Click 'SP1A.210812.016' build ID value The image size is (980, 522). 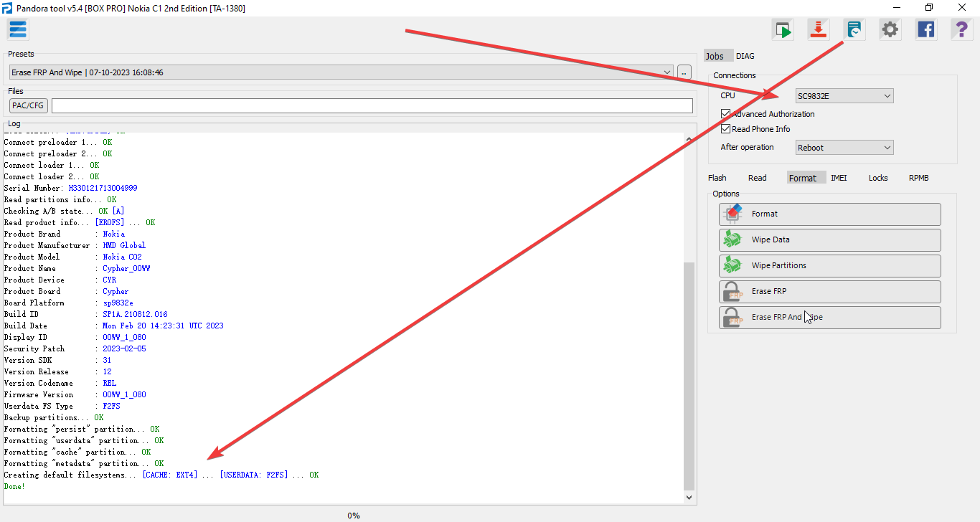(135, 314)
